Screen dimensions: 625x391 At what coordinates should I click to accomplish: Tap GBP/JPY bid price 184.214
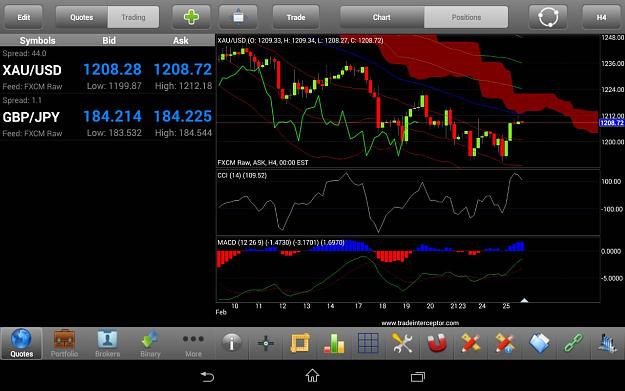coord(112,116)
